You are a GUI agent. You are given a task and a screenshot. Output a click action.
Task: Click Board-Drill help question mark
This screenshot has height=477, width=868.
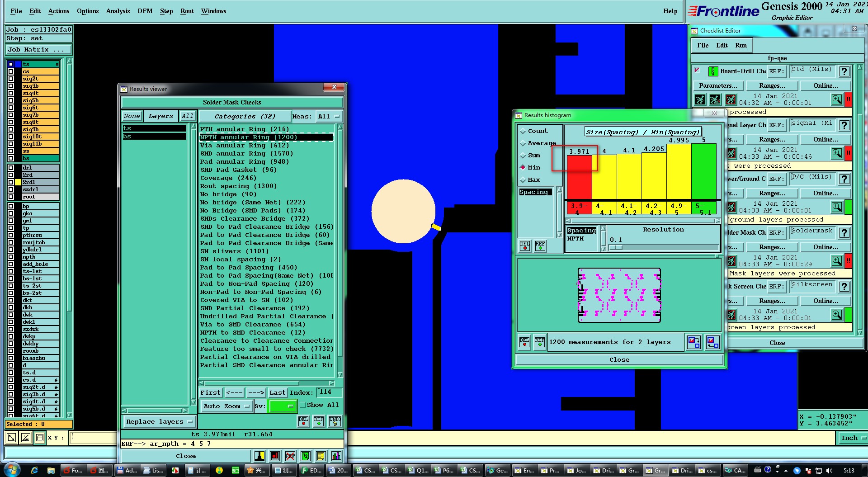[x=844, y=71]
